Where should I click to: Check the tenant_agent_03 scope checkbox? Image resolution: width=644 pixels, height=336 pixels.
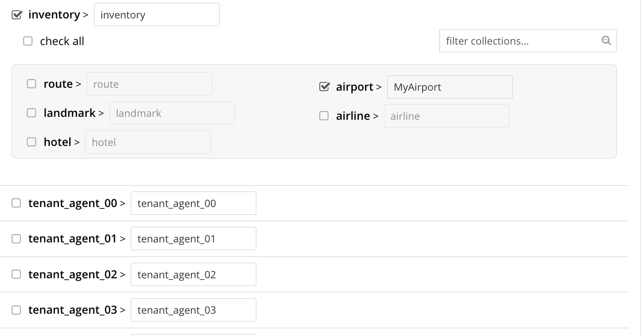pos(16,310)
